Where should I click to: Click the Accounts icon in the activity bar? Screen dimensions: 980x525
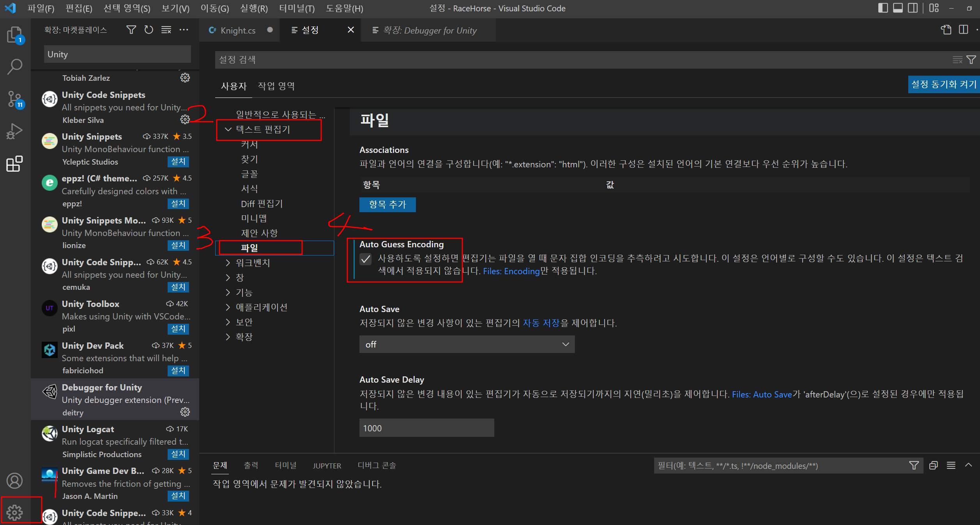[15, 481]
